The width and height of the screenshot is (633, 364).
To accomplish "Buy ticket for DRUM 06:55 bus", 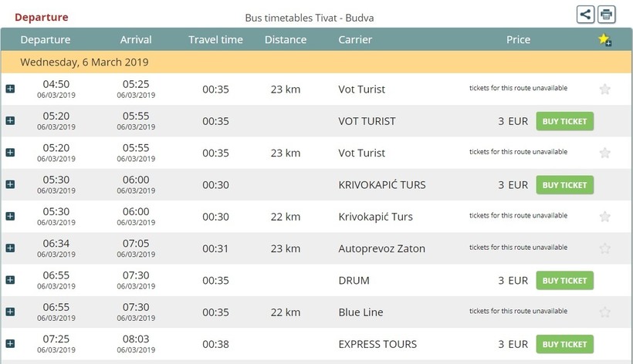I will pos(565,281).
